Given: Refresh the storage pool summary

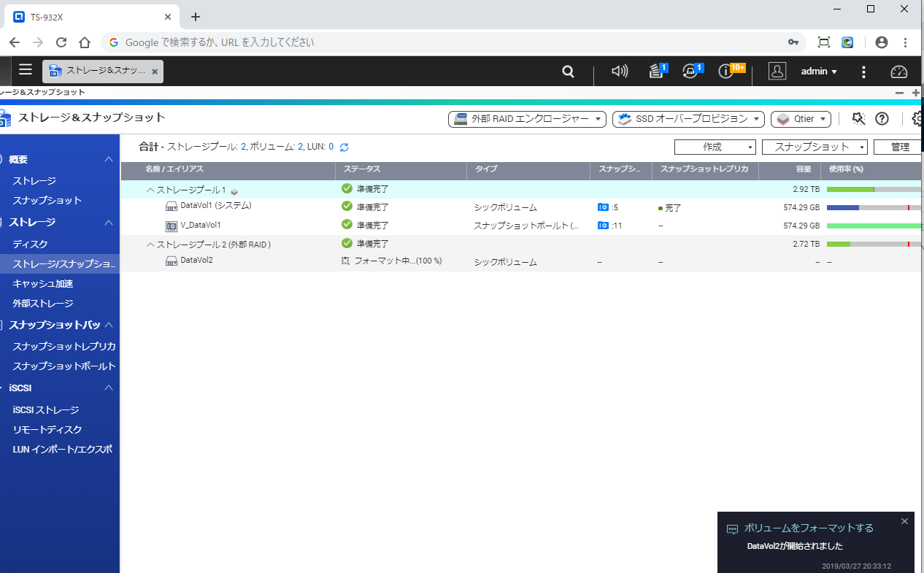Looking at the screenshot, I should click(x=344, y=147).
